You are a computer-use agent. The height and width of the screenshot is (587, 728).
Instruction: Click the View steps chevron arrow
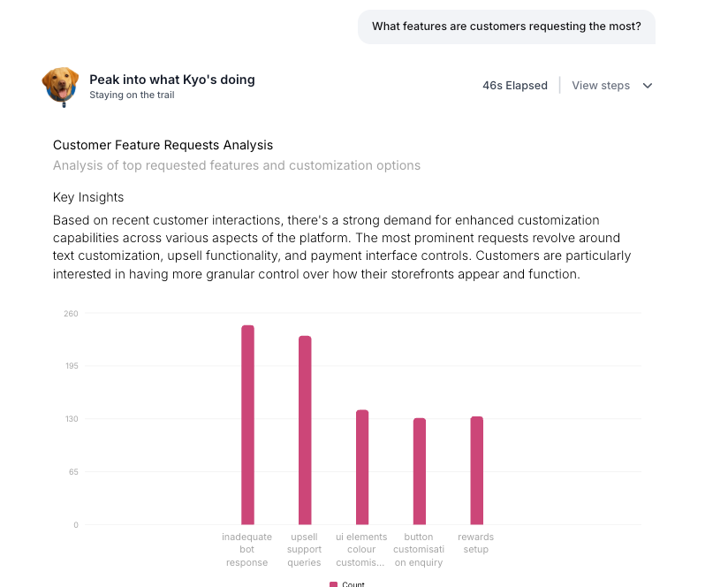pyautogui.click(x=648, y=86)
